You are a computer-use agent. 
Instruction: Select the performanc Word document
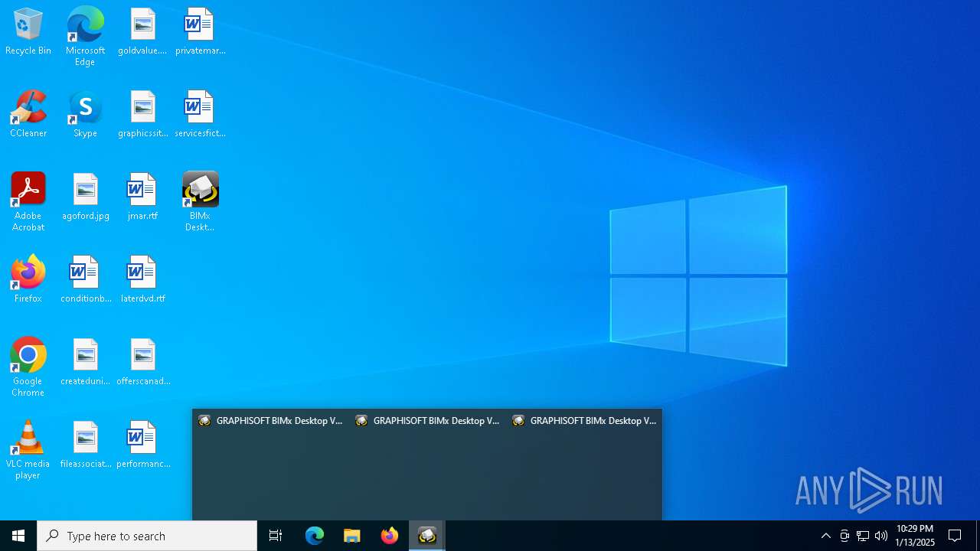point(142,445)
